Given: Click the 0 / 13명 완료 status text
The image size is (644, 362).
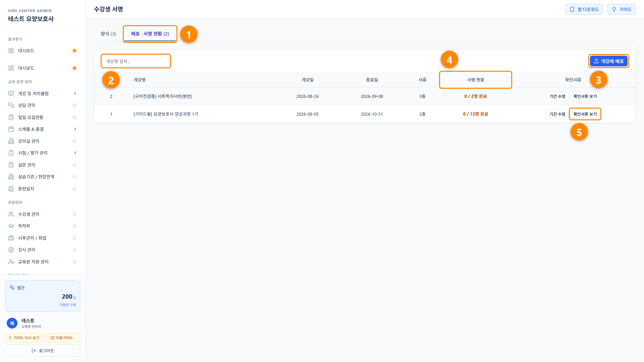Looking at the screenshot, I should click(475, 114).
